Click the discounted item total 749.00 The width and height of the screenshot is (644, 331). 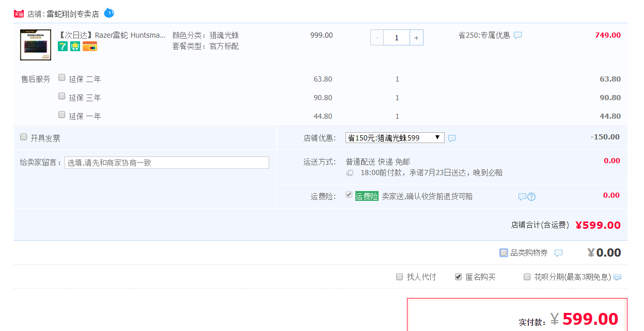coord(608,35)
